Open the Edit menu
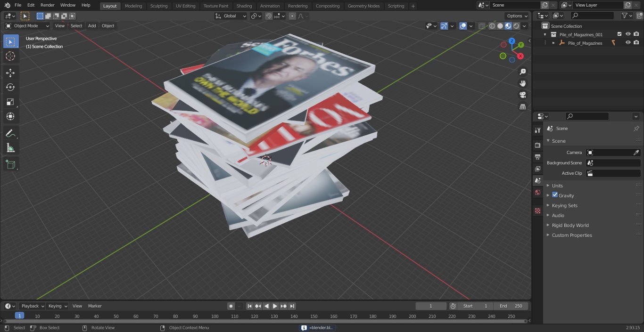Image resolution: width=644 pixels, height=332 pixels. [x=31, y=5]
